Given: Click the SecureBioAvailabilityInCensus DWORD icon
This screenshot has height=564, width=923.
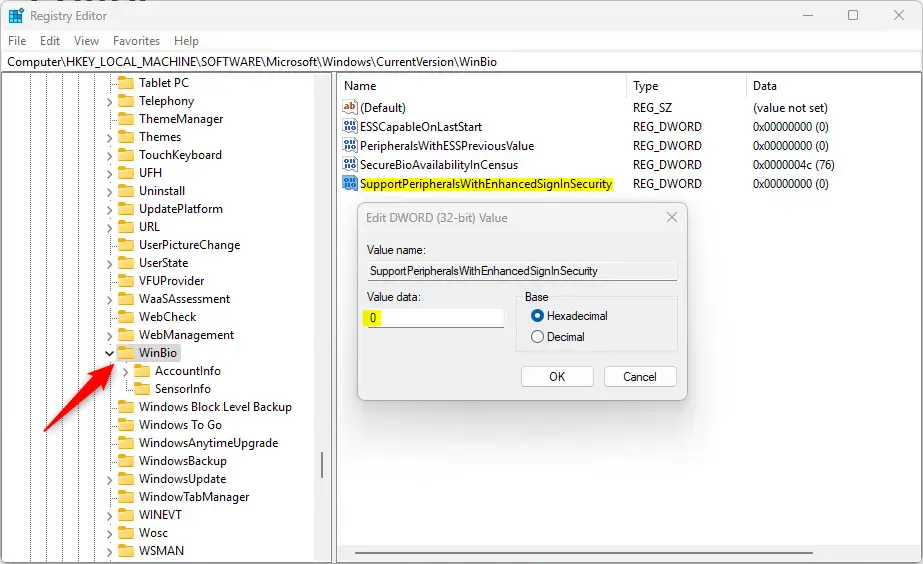Looking at the screenshot, I should tap(350, 164).
